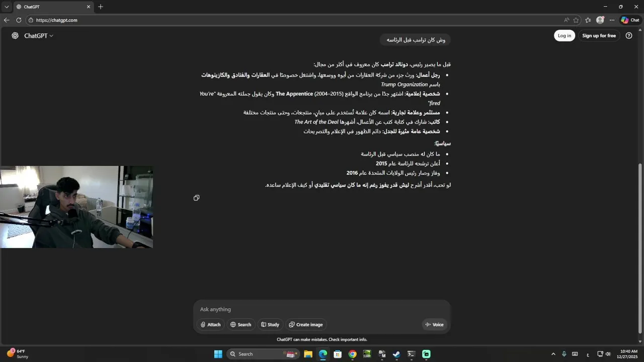Screen dimensions: 644x362
Task: Focus the Ask anything input field
Action: click(x=322, y=309)
